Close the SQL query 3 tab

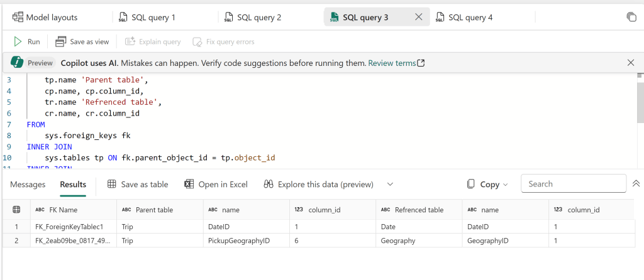(x=418, y=17)
